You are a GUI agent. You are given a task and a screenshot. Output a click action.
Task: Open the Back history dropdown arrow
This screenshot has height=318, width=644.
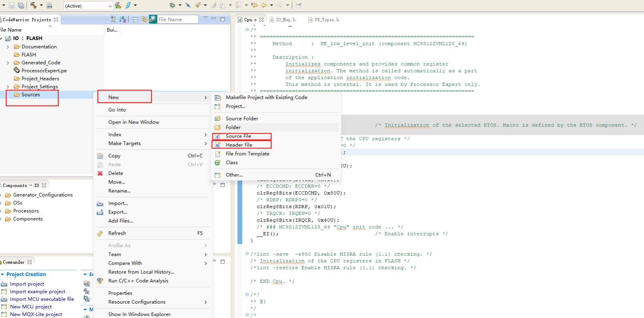(x=271, y=5)
